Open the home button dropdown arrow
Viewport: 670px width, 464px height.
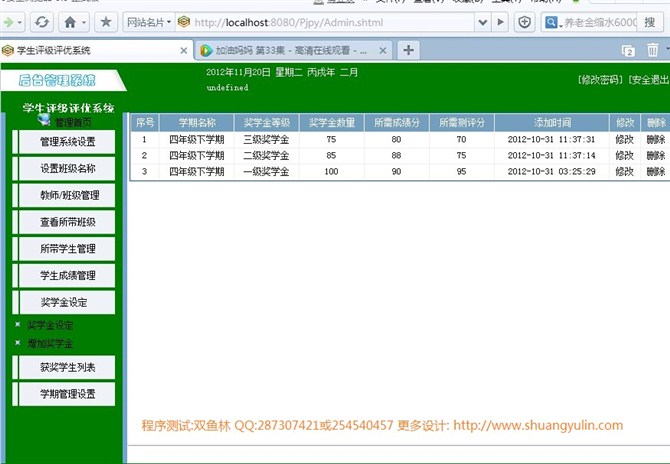[84, 22]
